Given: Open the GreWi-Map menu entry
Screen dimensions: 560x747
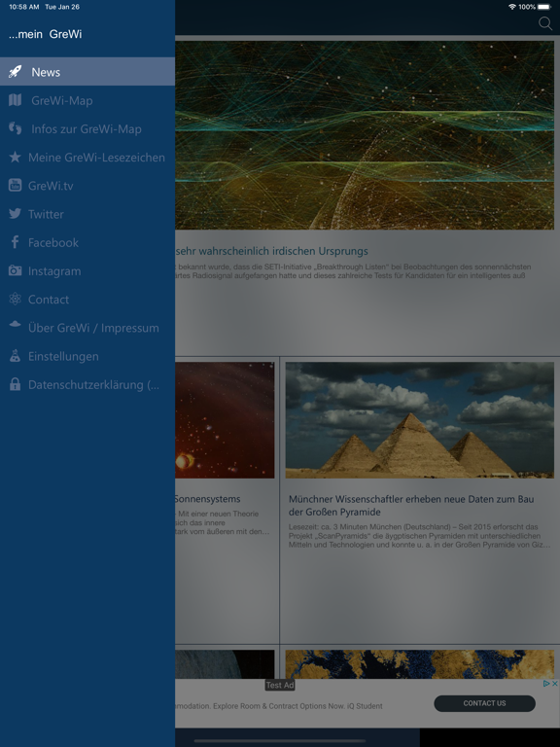Looking at the screenshot, I should tap(87, 100).
